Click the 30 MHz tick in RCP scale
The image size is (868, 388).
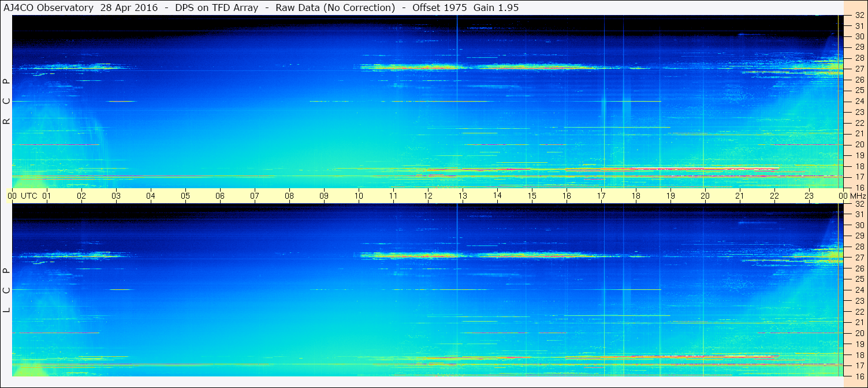pos(859,36)
